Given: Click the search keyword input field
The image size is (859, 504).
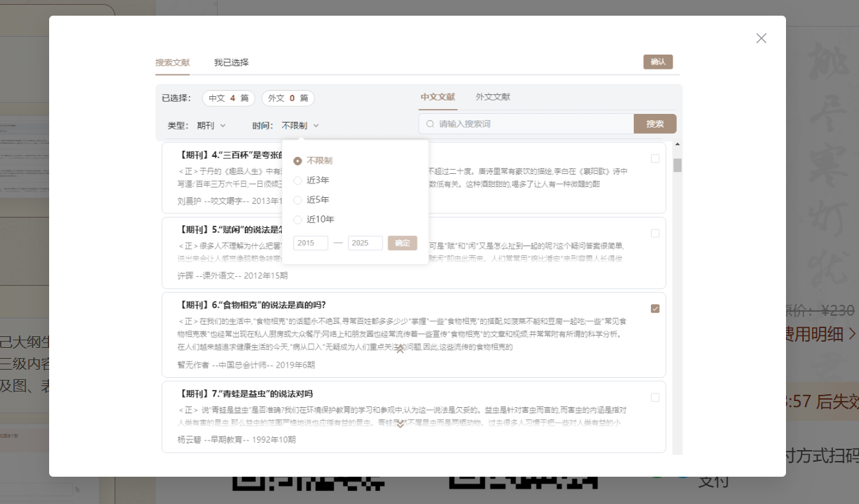Looking at the screenshot, I should click(526, 124).
